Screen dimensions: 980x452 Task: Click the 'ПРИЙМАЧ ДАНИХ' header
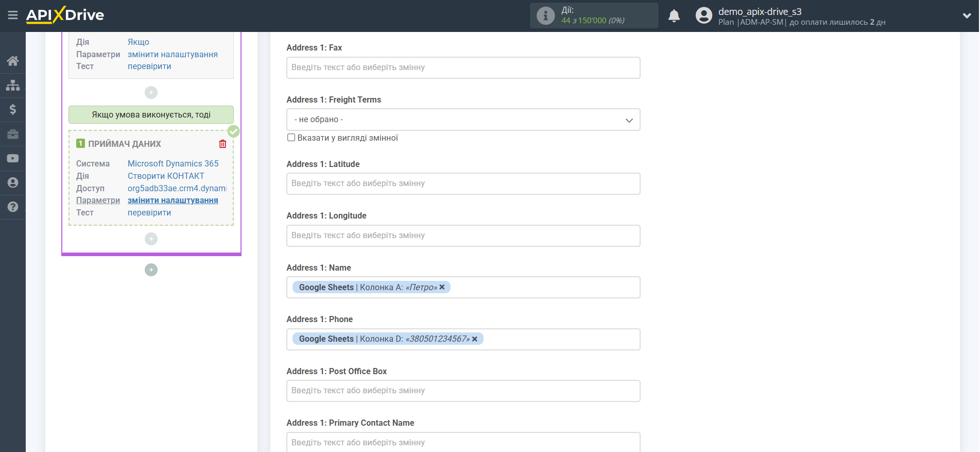click(x=125, y=144)
